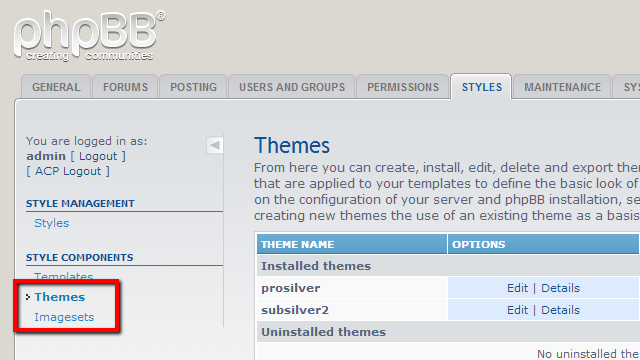The height and width of the screenshot is (360, 640).
Task: Click the prosilver theme name
Action: 291,288
